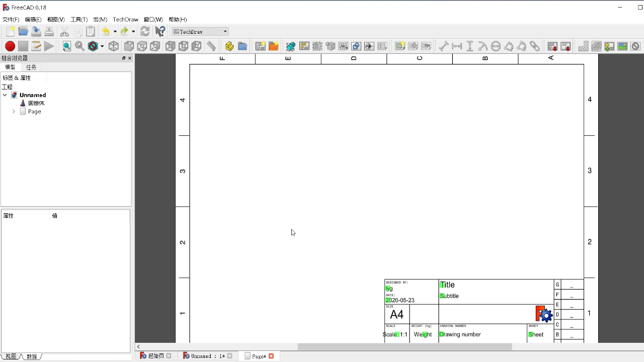Image resolution: width=644 pixels, height=362 pixels.
Task: Click the Insert projection group icon
Action: (x=304, y=46)
